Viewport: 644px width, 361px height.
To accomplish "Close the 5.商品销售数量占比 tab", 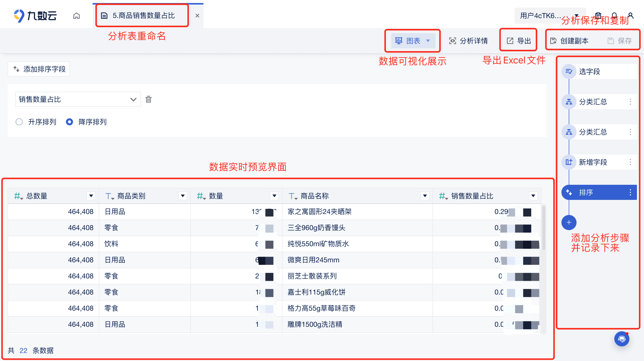I will tap(197, 16).
